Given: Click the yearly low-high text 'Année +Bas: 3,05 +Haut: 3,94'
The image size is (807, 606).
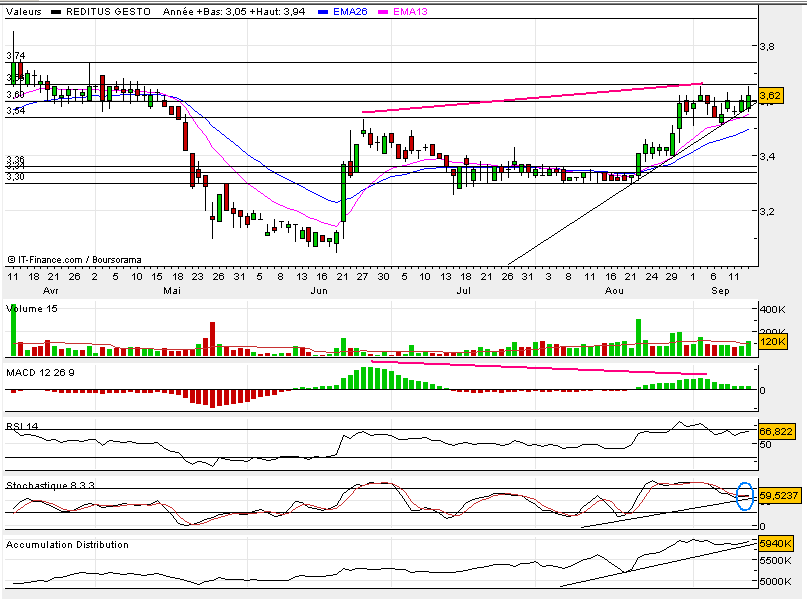Looking at the screenshot, I should coord(234,11).
